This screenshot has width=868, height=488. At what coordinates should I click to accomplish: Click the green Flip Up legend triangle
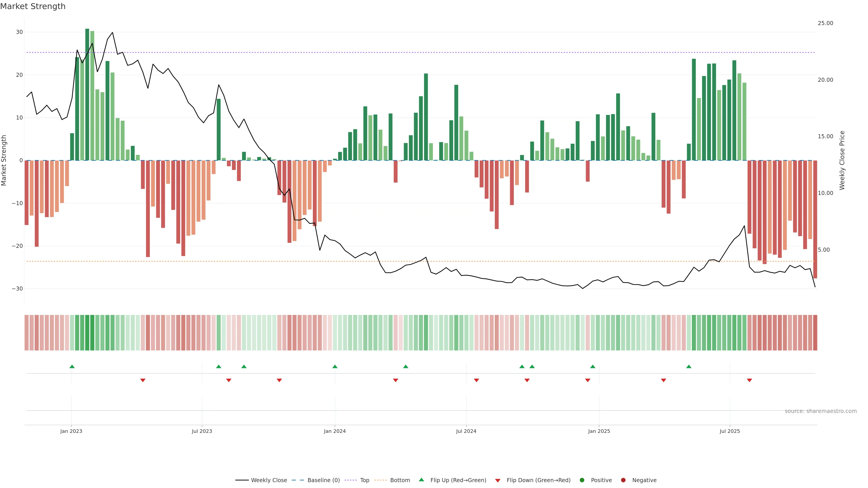421,480
